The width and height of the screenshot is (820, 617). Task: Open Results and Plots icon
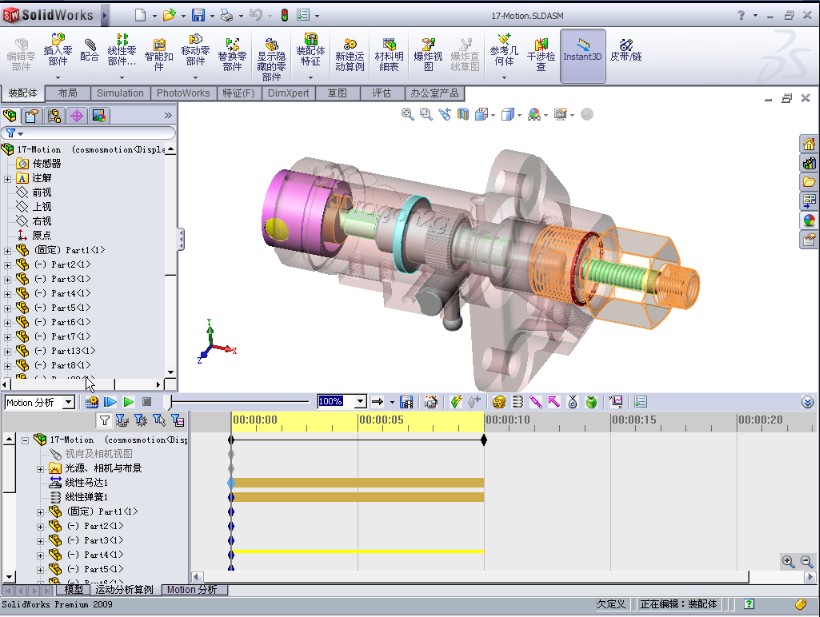coord(616,402)
